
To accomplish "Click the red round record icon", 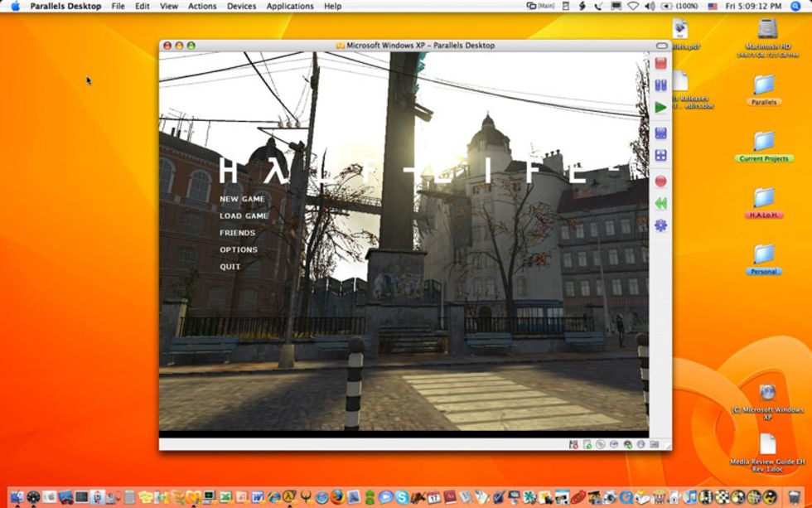I will (x=660, y=180).
